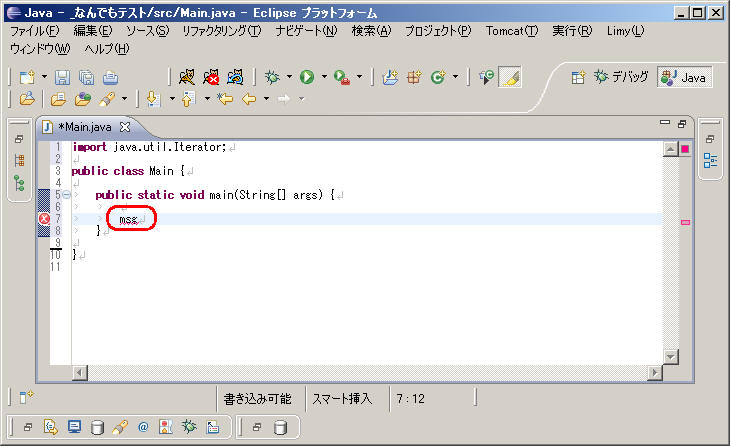Toggle the Mark Occurrences highlighter button
The height and width of the screenshot is (446, 730).
click(x=510, y=77)
